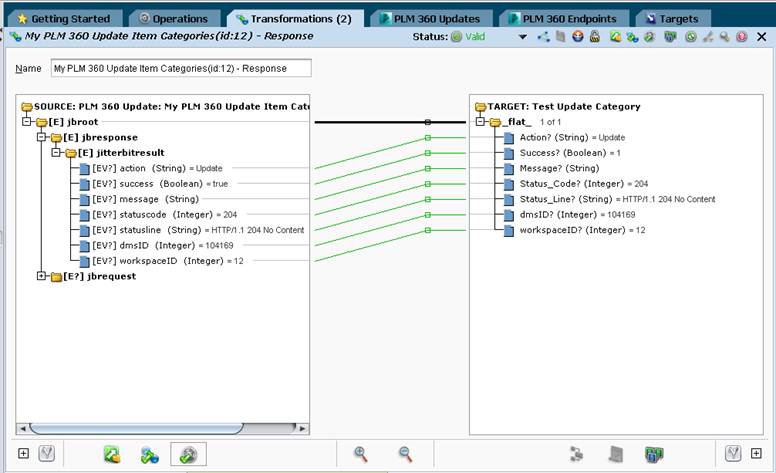The image size is (776, 473).
Task: Open the Operations tab
Action: [174, 19]
